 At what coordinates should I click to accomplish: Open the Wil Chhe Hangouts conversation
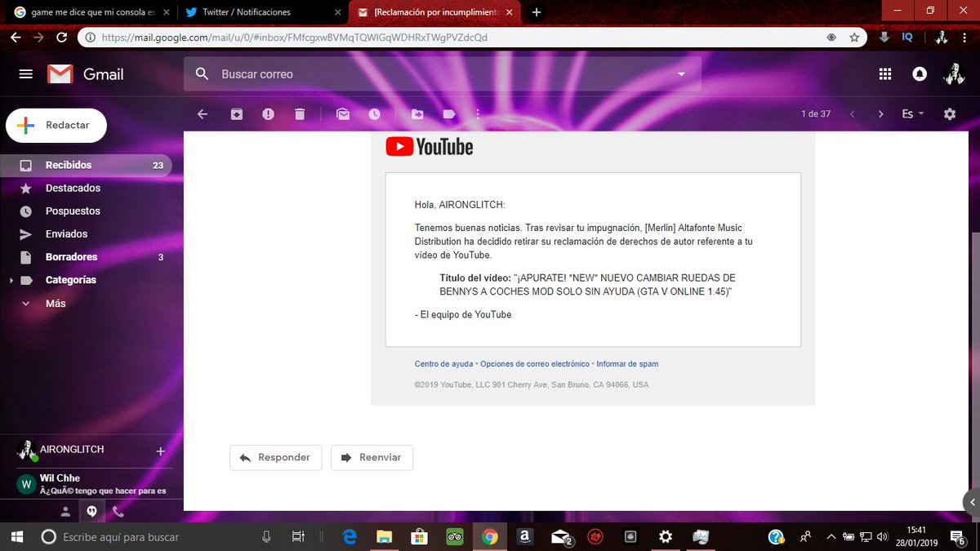(x=91, y=484)
